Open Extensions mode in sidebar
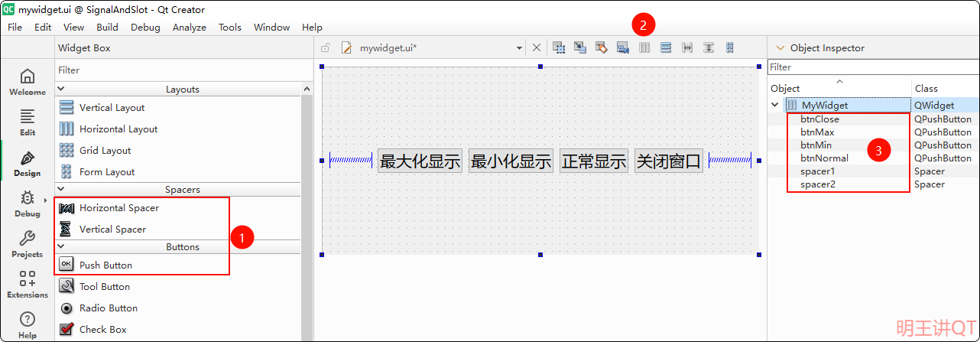This screenshot has width=980, height=342. point(27,285)
